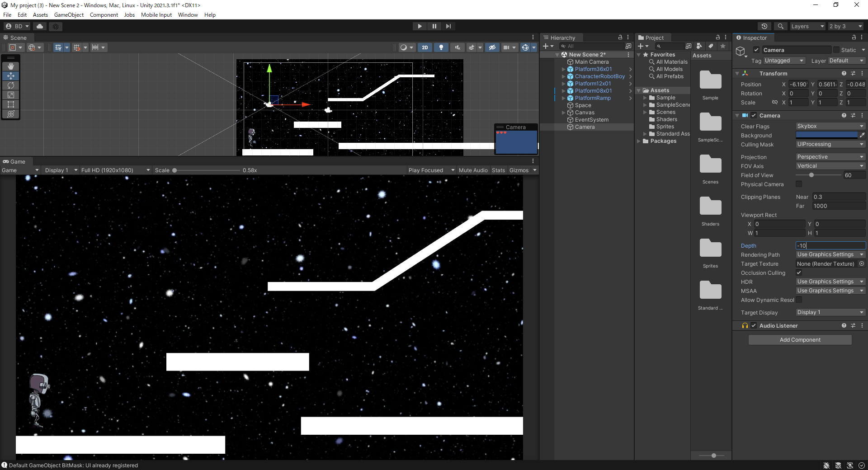This screenshot has width=868, height=470.
Task: Check Allow Dynamic Resolution
Action: 799,300
